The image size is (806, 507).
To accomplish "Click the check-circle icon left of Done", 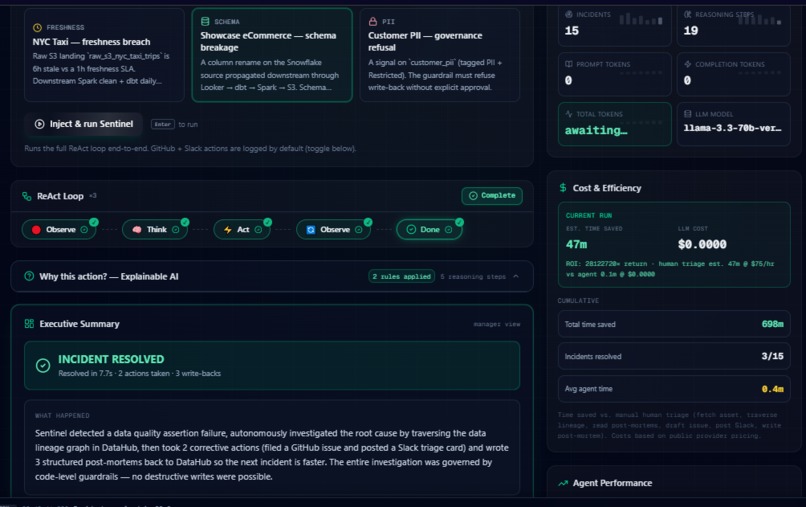I will coord(411,229).
